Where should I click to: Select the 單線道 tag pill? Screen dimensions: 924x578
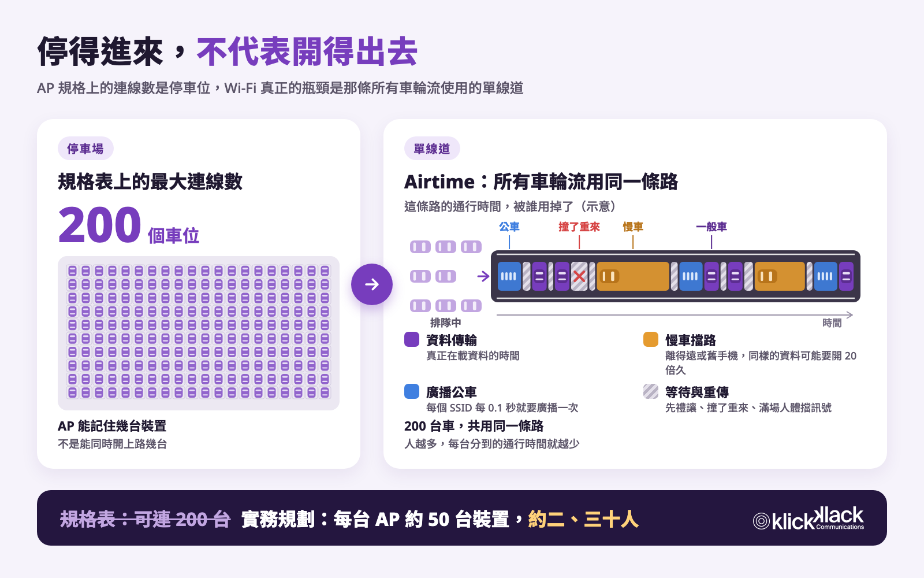(432, 149)
